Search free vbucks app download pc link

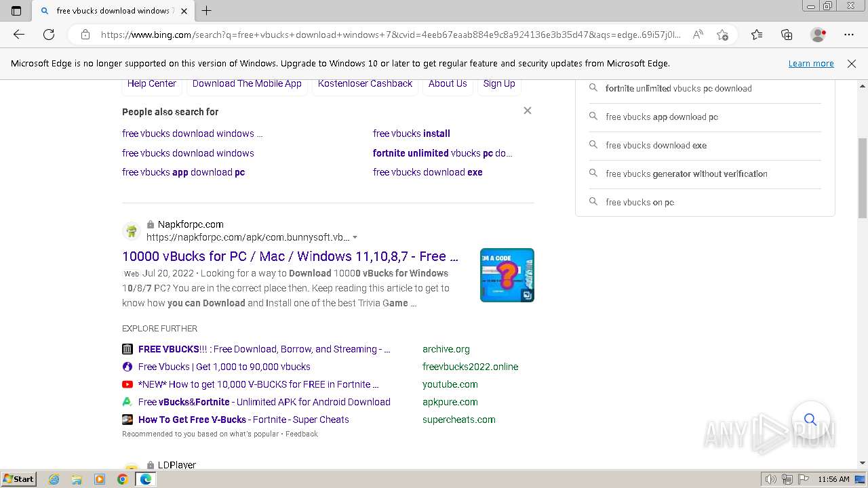[x=183, y=172]
